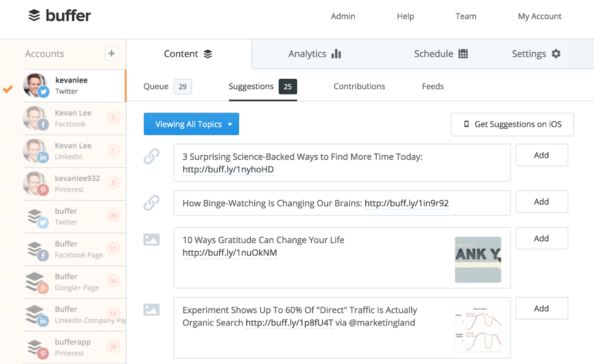Image resolution: width=594 pixels, height=364 pixels.
Task: Click link icon beside Science-Backed Ways suggestion
Action: coord(151,156)
